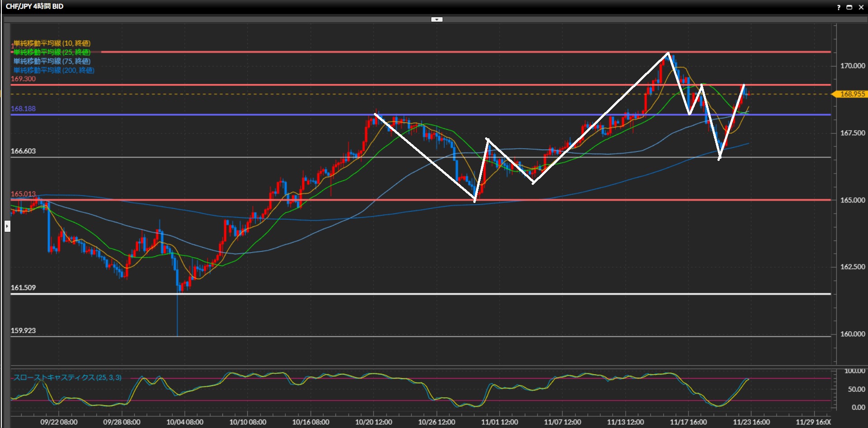The height and width of the screenshot is (428, 868).
Task: Close the CHF/JPY chart panel
Action: point(861,7)
